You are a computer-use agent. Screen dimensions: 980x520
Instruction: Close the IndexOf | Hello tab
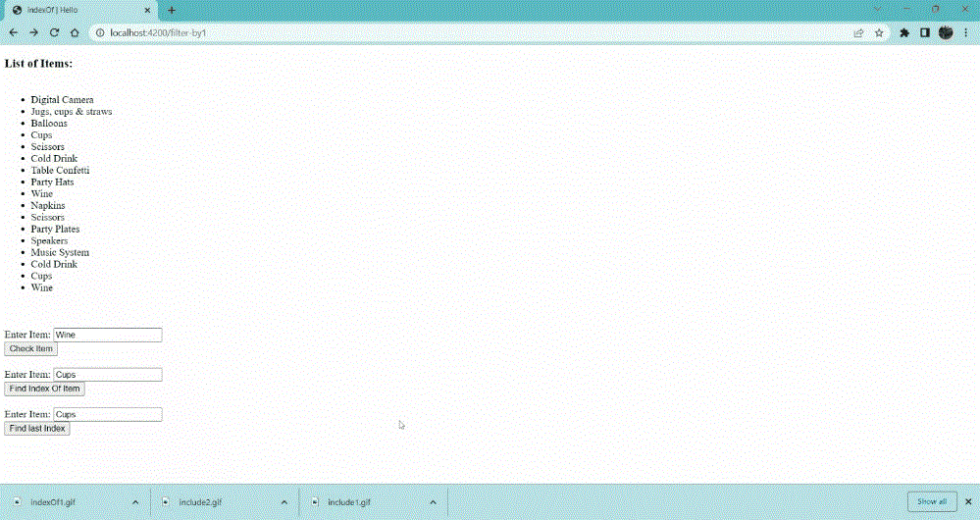(x=147, y=10)
